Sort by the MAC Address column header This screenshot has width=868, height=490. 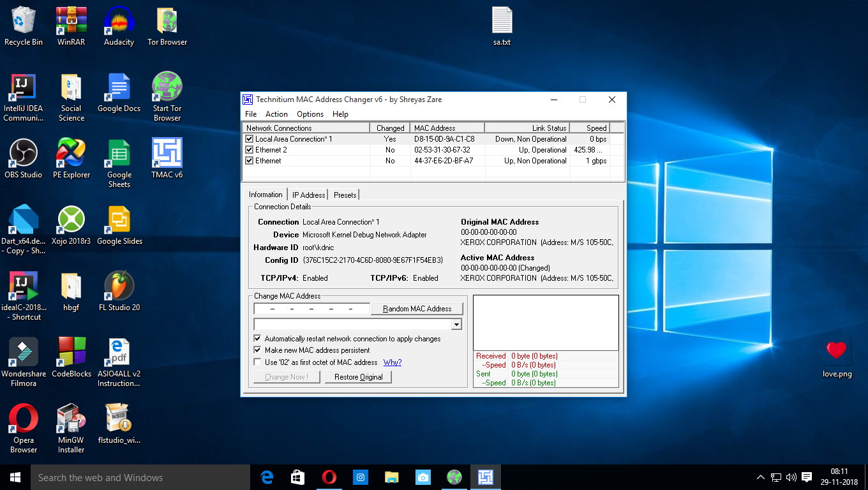tap(447, 128)
